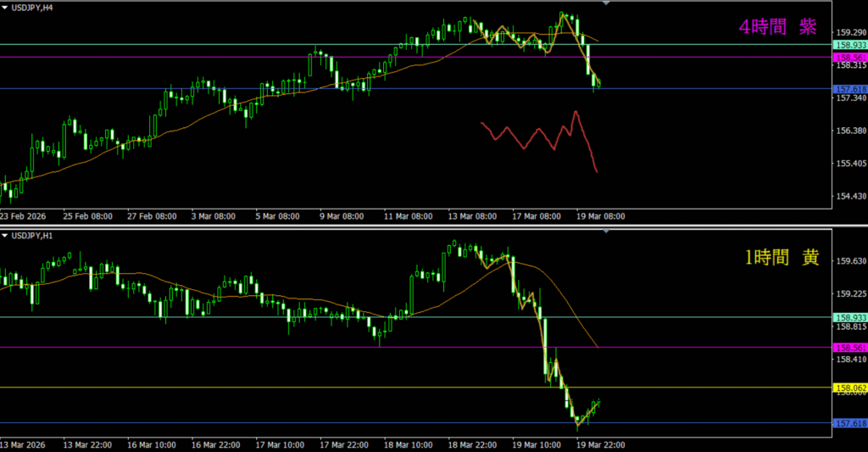Click the '9 Mar 08:00' label on H4 time axis
This screenshot has width=868, height=452.
[340, 216]
